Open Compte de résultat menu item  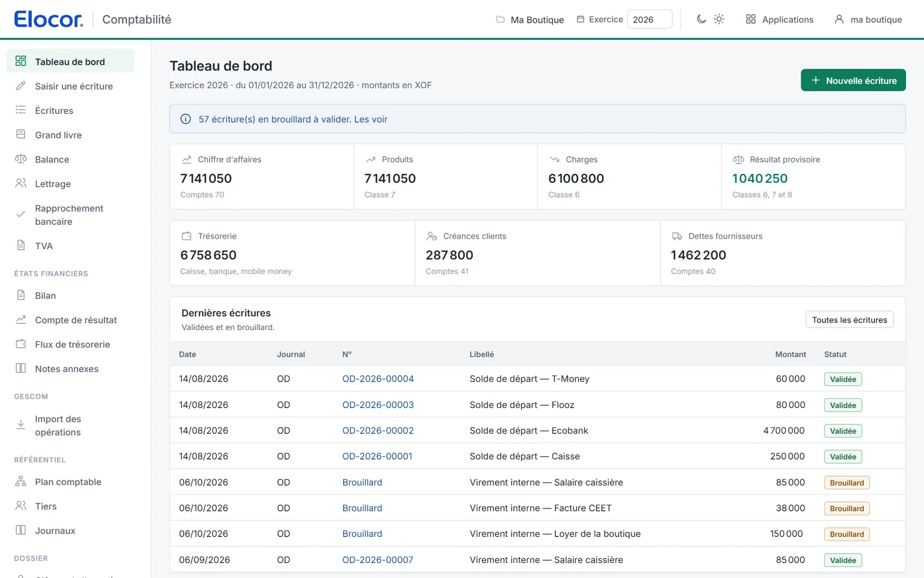coord(70,320)
